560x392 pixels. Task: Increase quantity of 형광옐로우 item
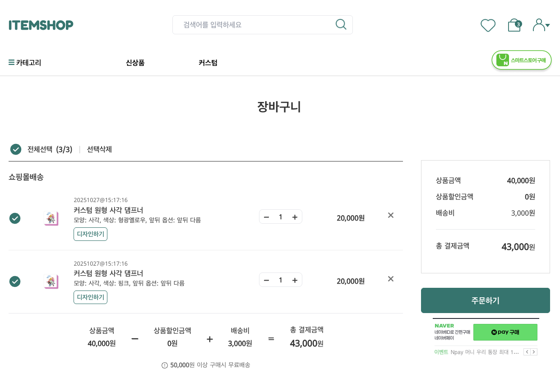click(295, 217)
